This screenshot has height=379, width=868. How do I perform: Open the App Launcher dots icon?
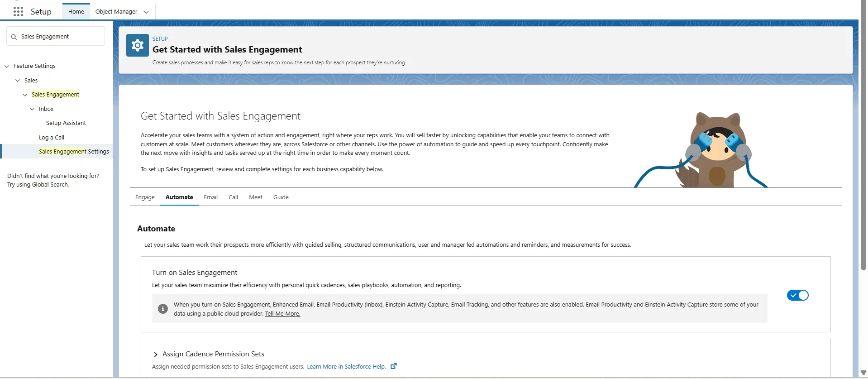click(18, 12)
